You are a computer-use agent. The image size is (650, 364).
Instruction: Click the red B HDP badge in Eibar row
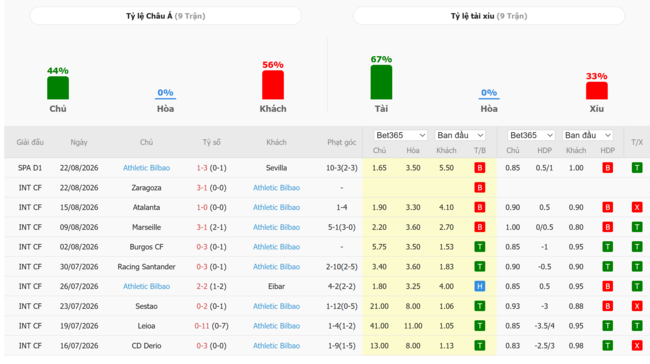coord(608,286)
